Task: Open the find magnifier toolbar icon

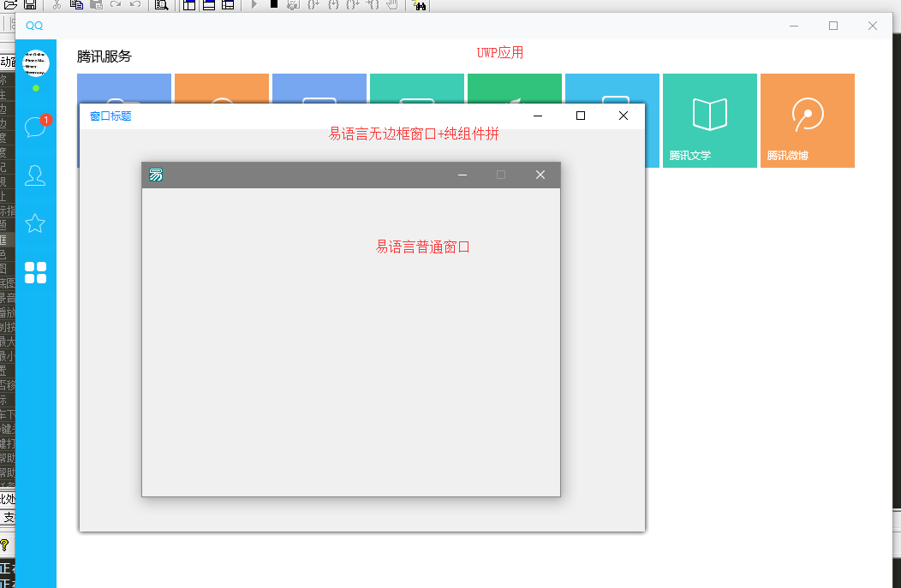Action: [x=162, y=4]
